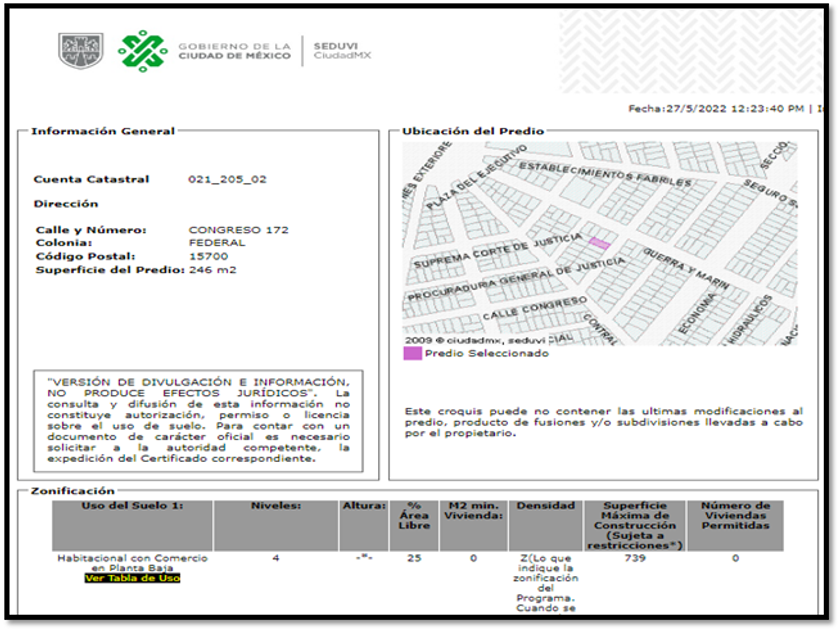The height and width of the screenshot is (630, 840).
Task: Click map street label 'SUPREMA CORTE DE JUSTICIA'
Action: point(498,250)
